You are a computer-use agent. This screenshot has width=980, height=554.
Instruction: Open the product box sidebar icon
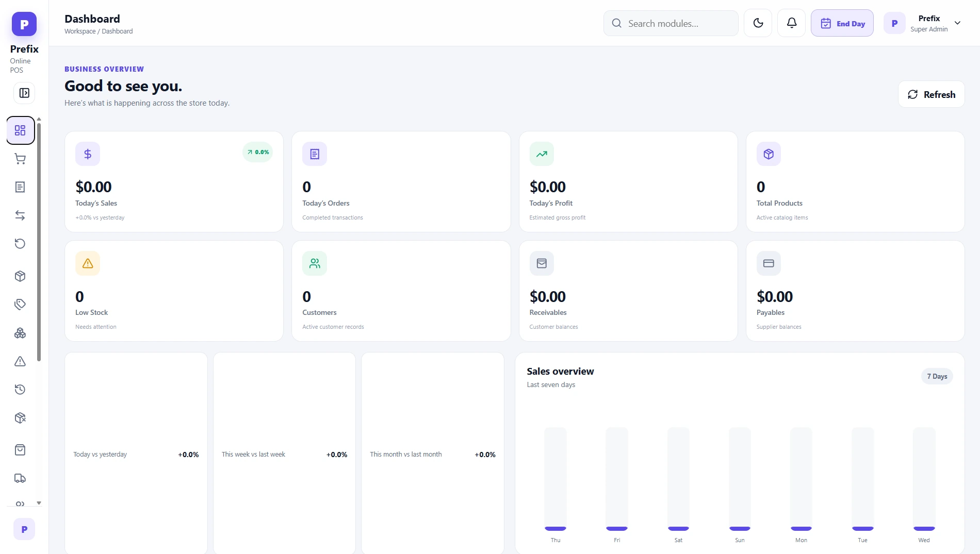20,276
